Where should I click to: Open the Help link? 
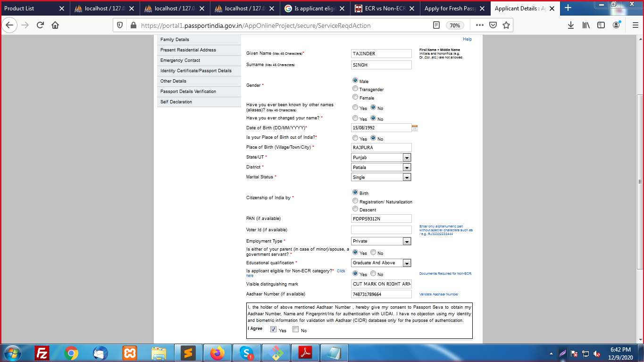coord(467,39)
